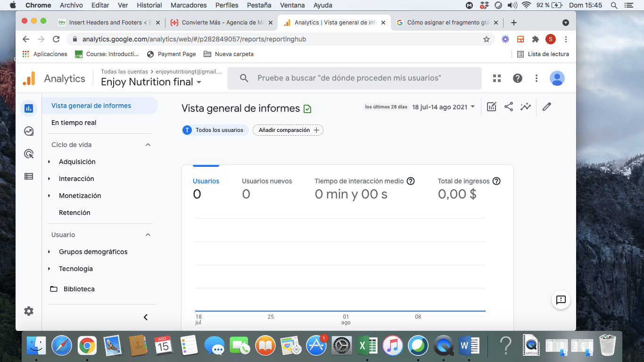Switch to the Insert Headers and Footers tab
Viewport: 644px width, 362px height.
click(x=109, y=23)
